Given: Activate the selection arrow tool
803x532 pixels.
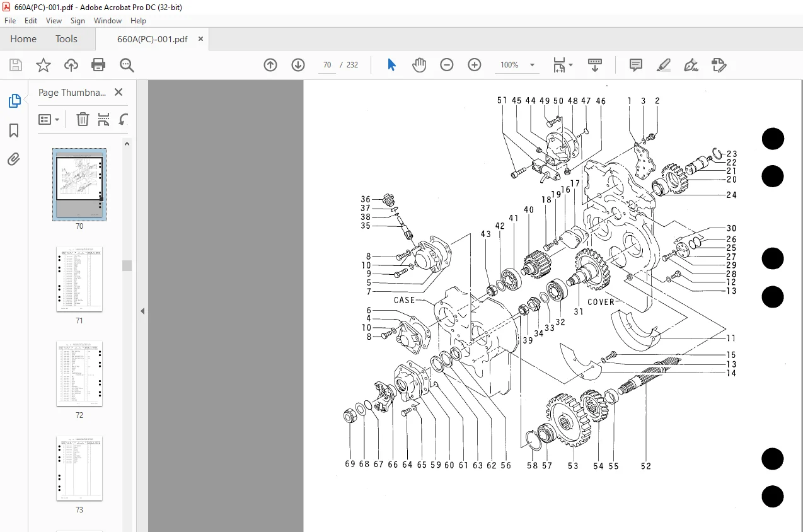Looking at the screenshot, I should (391, 65).
